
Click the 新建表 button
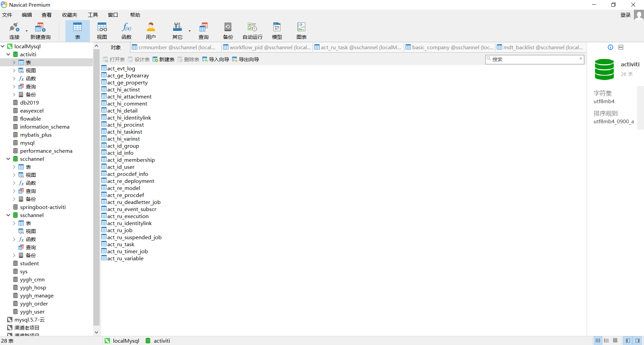(164, 59)
